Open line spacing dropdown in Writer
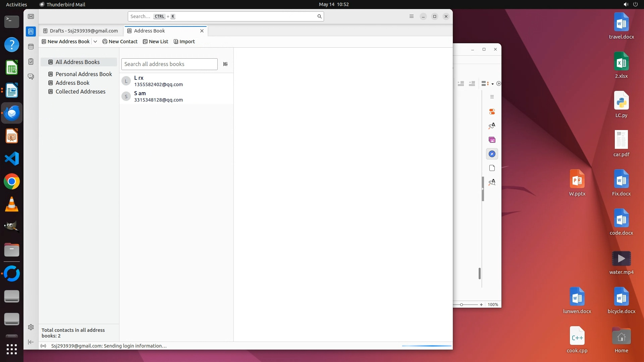This screenshot has height=362, width=644. pyautogui.click(x=492, y=84)
